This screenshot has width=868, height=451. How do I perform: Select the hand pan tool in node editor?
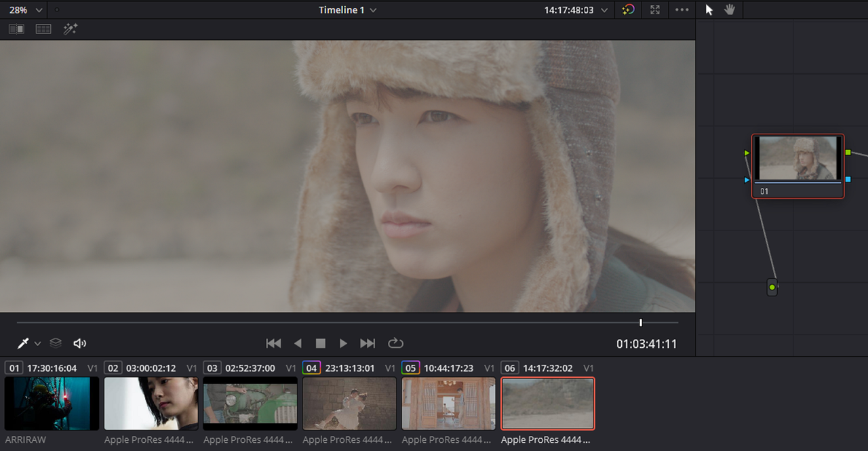[730, 9]
